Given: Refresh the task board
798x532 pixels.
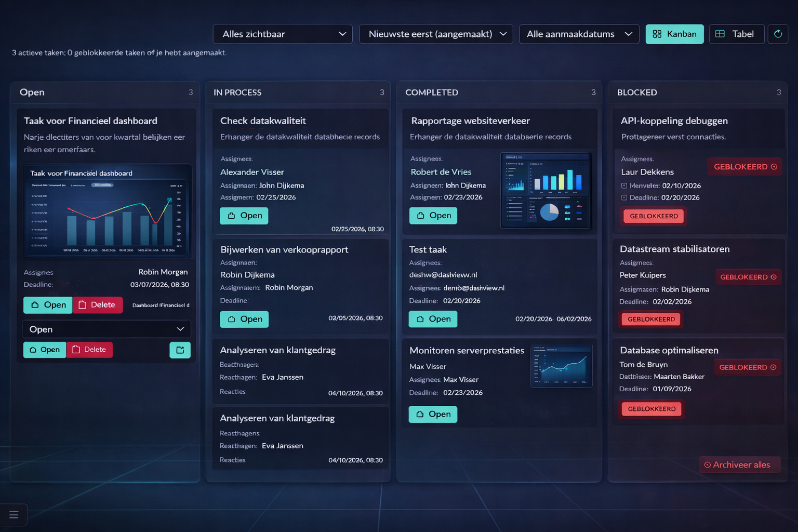Looking at the screenshot, I should (x=778, y=34).
